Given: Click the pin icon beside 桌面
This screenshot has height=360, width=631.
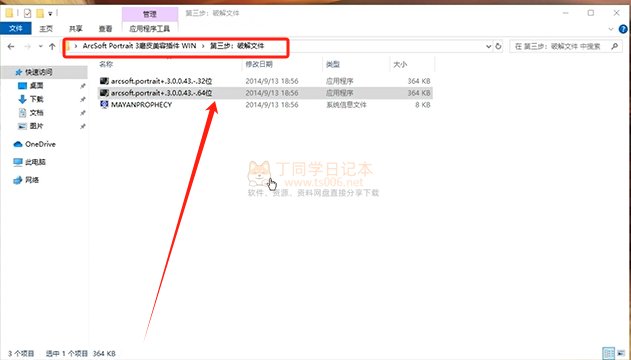Looking at the screenshot, I should (x=83, y=86).
